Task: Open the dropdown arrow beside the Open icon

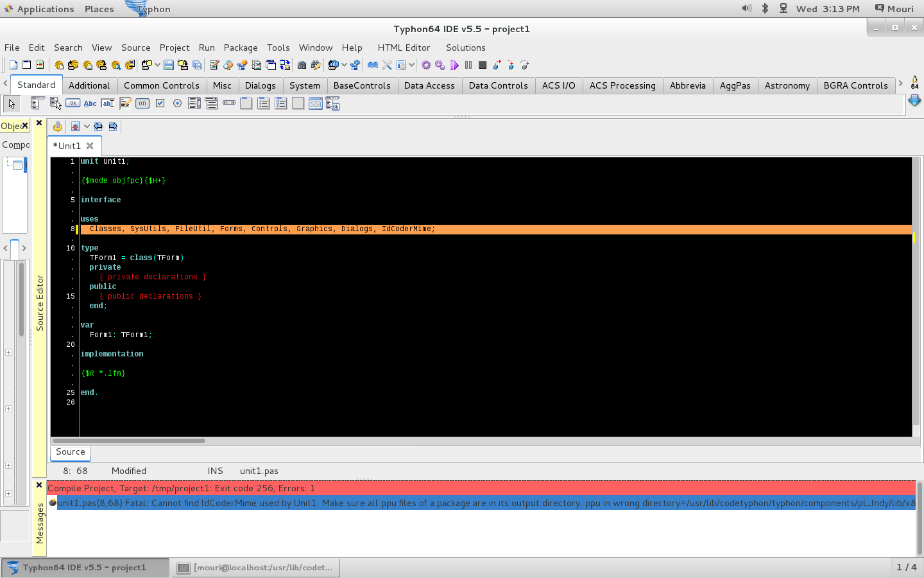Action: click(157, 65)
